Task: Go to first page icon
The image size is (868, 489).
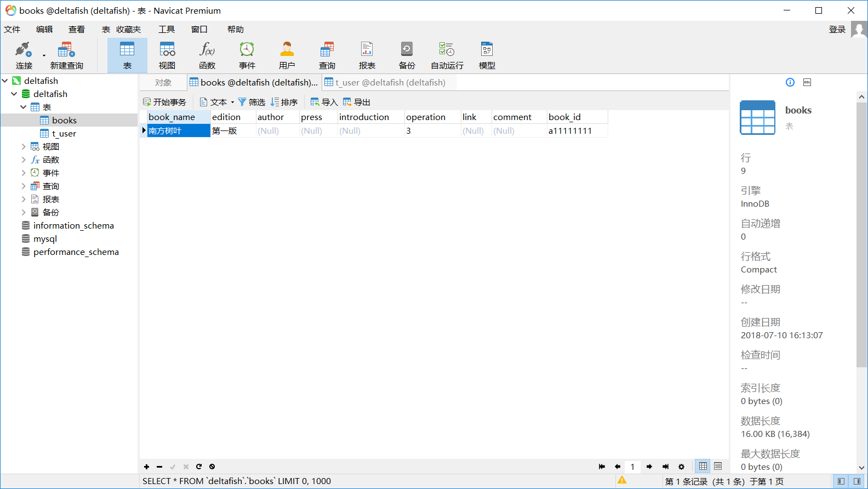Action: [602, 467]
